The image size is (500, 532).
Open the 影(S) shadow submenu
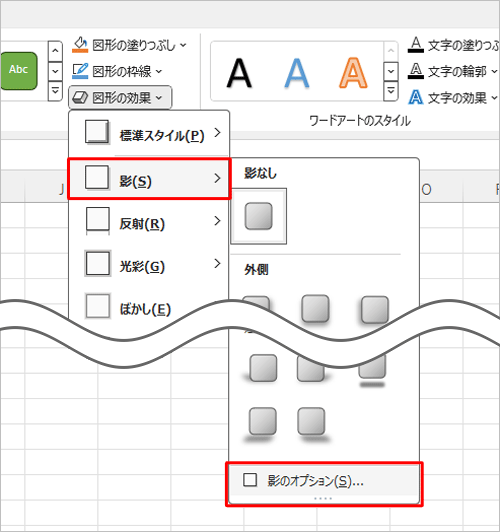pos(149,178)
